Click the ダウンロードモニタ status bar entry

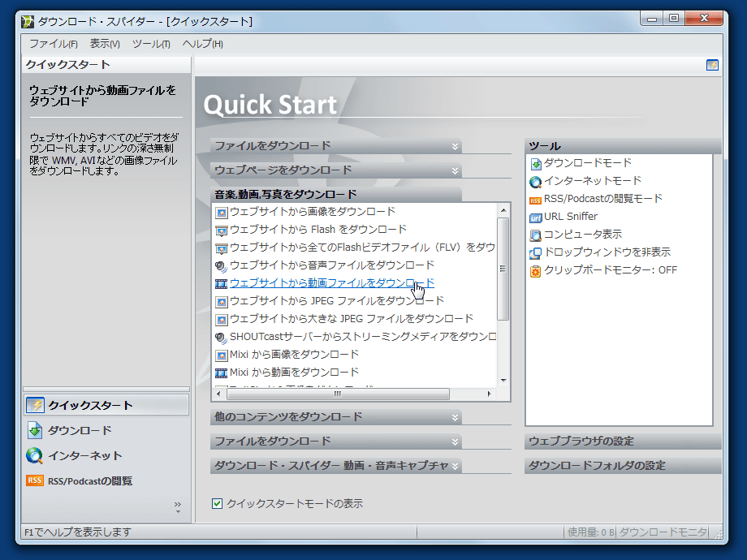point(663,532)
